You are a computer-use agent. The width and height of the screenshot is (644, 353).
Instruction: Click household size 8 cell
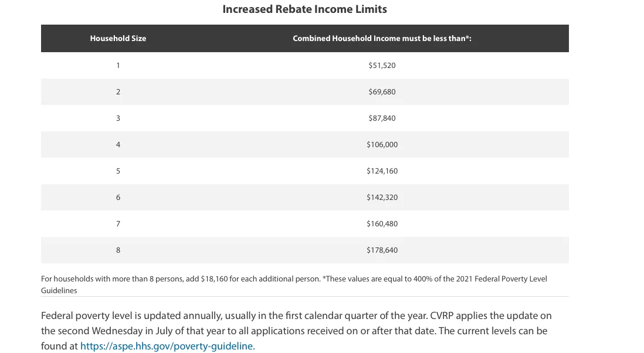(118, 250)
